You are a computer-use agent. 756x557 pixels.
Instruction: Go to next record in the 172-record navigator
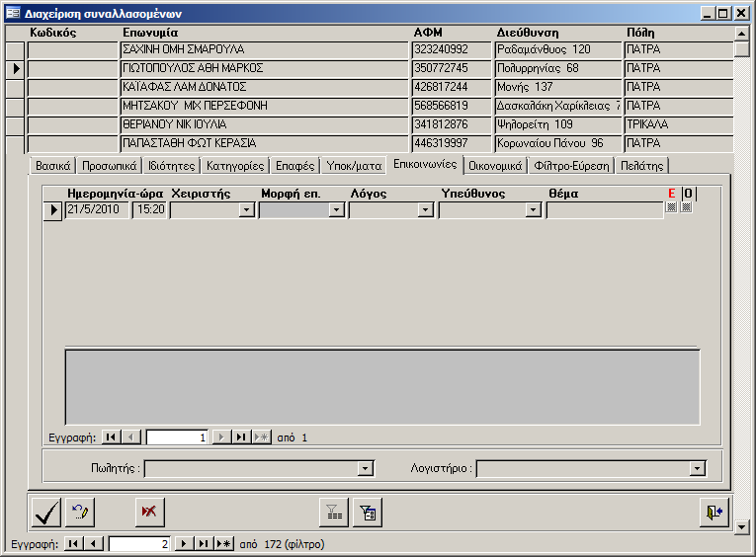pos(183,544)
